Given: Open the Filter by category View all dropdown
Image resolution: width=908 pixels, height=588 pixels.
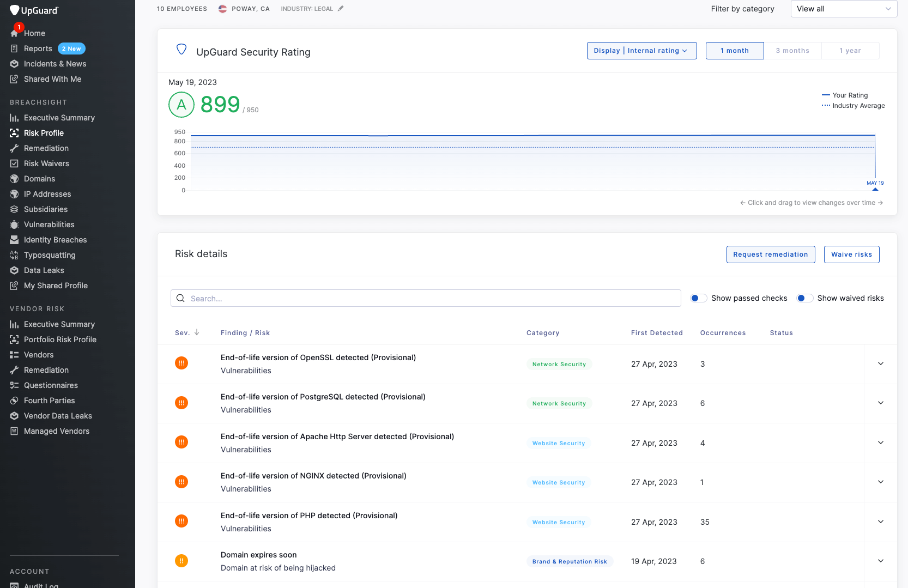Looking at the screenshot, I should [844, 9].
